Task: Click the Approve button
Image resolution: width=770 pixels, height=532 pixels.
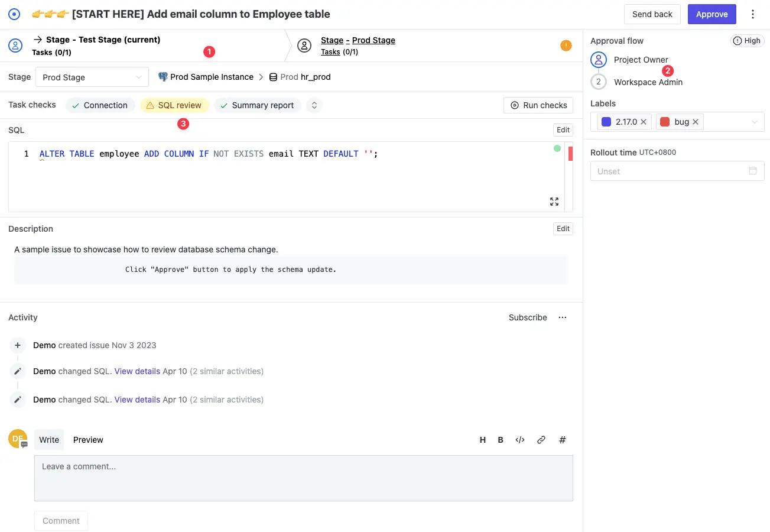Action: (x=711, y=14)
